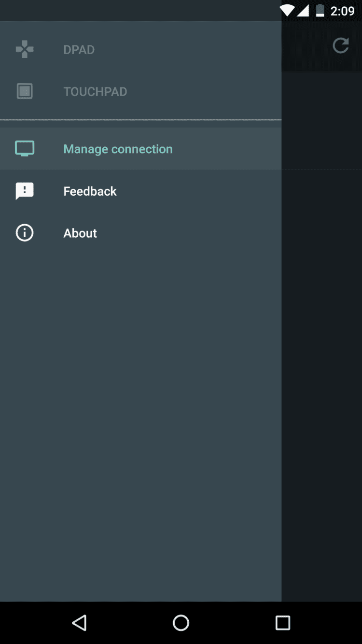The height and width of the screenshot is (644, 362).
Task: Tap the DPAD gamepad icon
Action: (x=25, y=50)
